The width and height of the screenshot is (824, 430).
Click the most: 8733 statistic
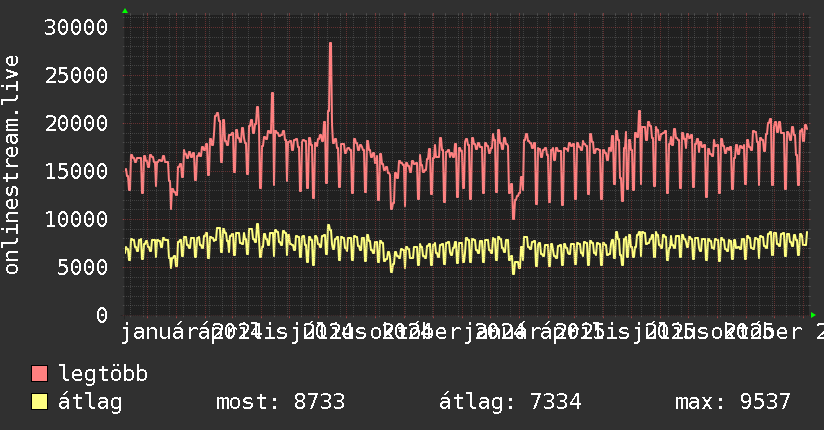[280, 402]
